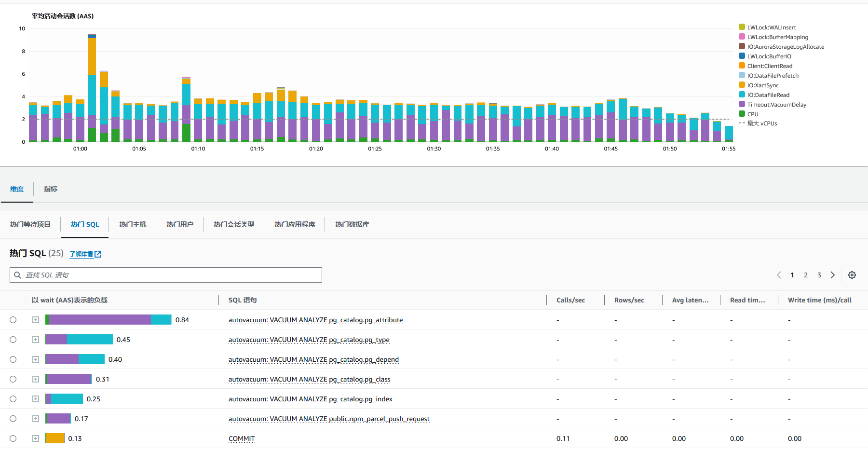Switch to the 维度 tab

[17, 189]
